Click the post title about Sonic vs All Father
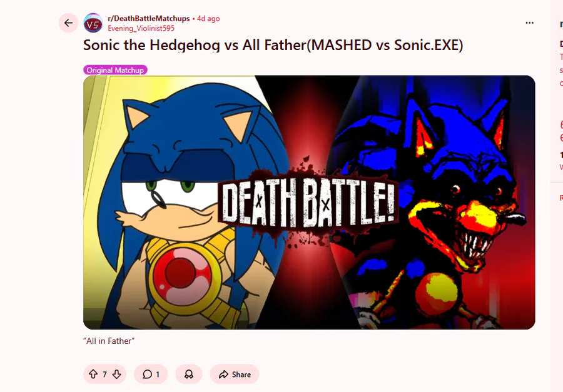The image size is (563, 392). coord(273,45)
